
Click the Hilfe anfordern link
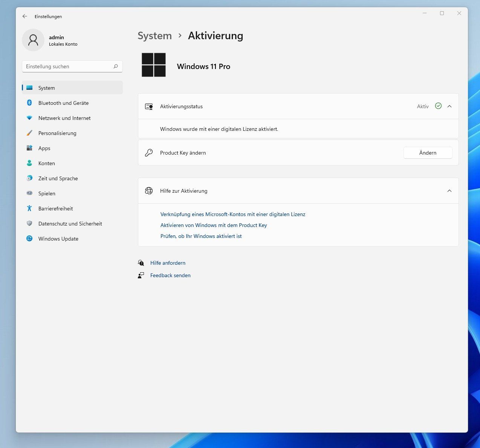[168, 263]
